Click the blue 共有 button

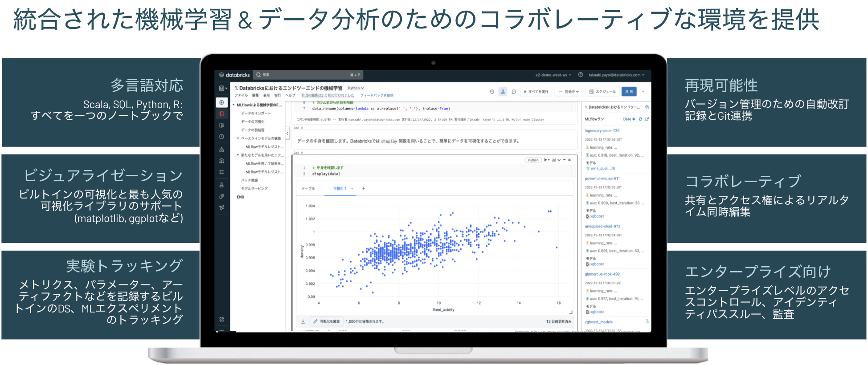tap(629, 92)
